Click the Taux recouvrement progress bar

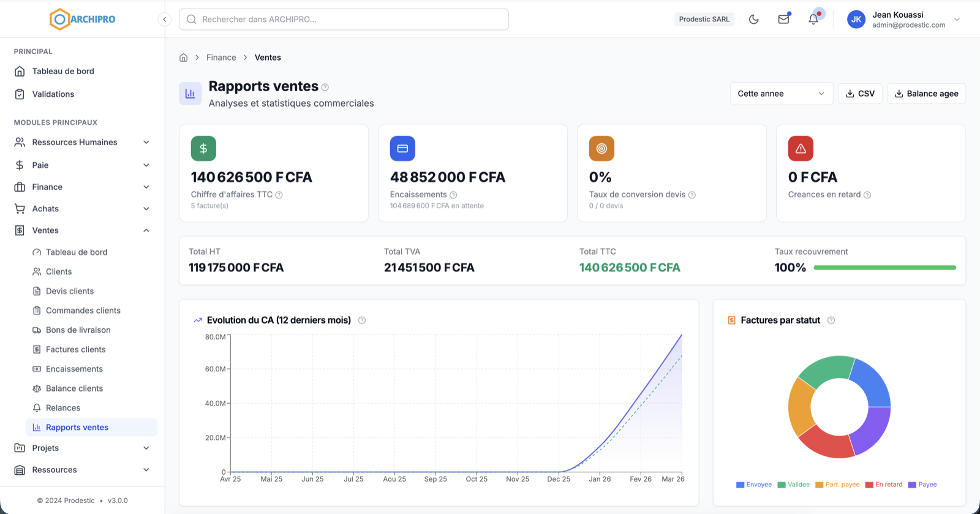(884, 268)
